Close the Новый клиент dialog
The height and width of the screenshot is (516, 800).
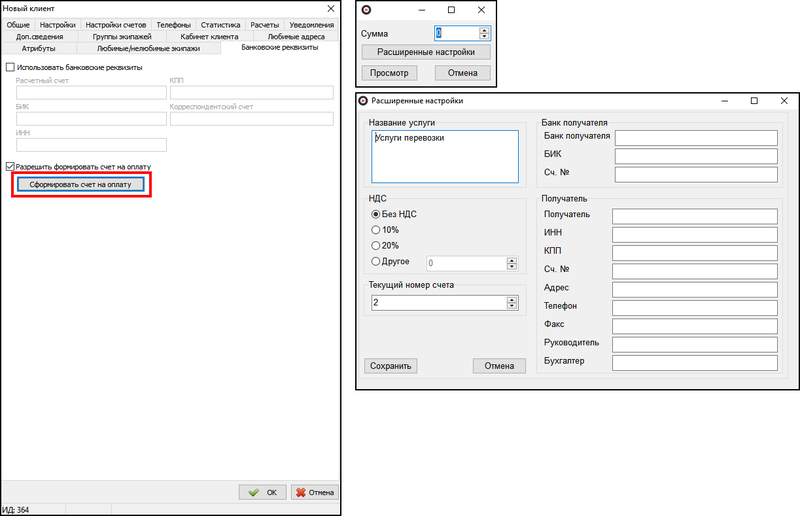[x=331, y=9]
